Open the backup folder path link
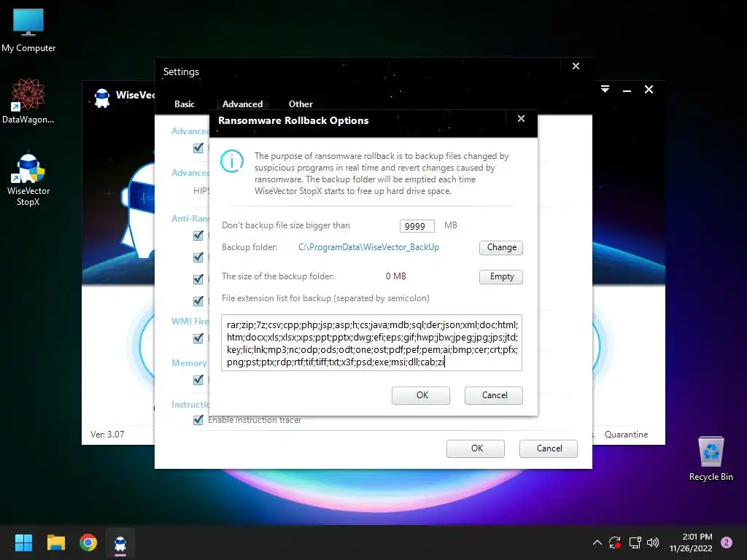Image resolution: width=747 pixels, height=560 pixels. (368, 247)
